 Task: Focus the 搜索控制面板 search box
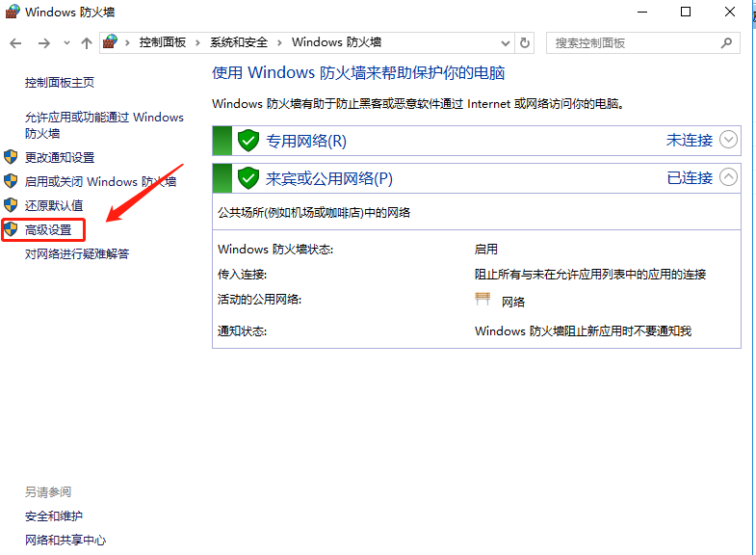643,43
